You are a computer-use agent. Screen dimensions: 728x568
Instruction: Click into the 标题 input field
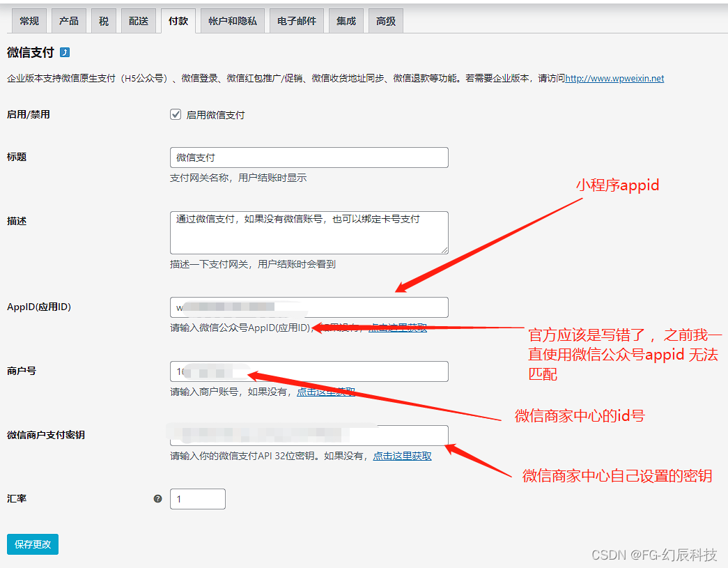(x=309, y=158)
